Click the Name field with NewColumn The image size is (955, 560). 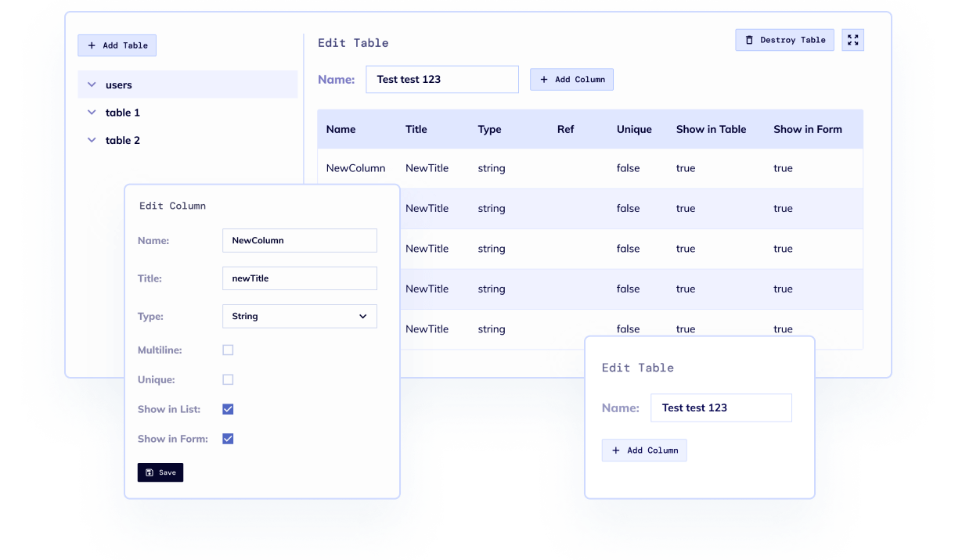pyautogui.click(x=299, y=241)
